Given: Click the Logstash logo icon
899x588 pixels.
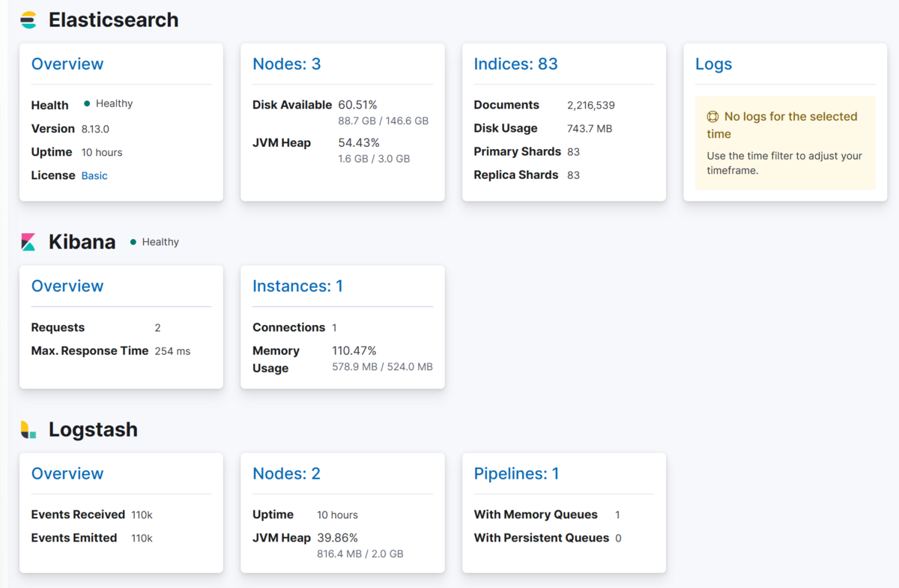Looking at the screenshot, I should pos(28,429).
